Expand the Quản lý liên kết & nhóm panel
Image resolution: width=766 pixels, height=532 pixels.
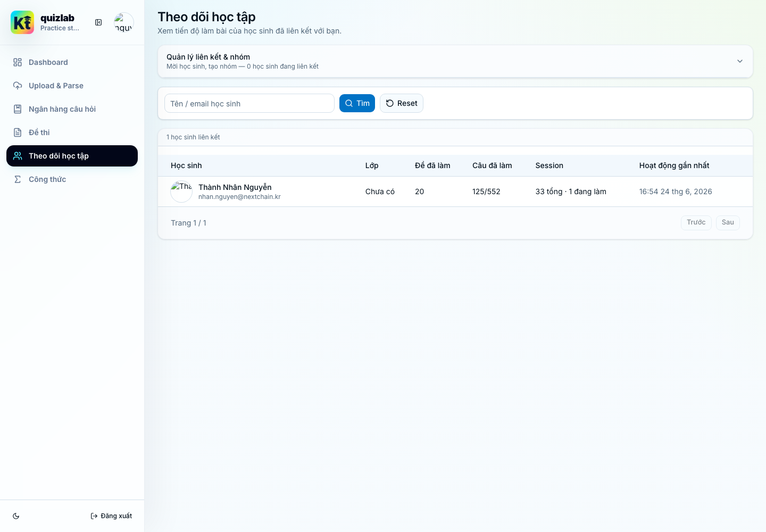(x=455, y=61)
